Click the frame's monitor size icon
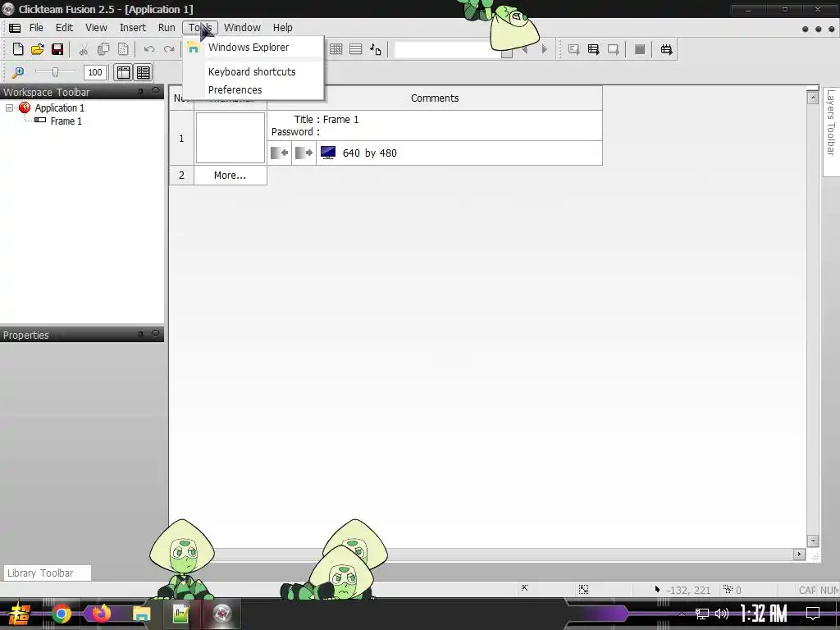 (x=328, y=153)
